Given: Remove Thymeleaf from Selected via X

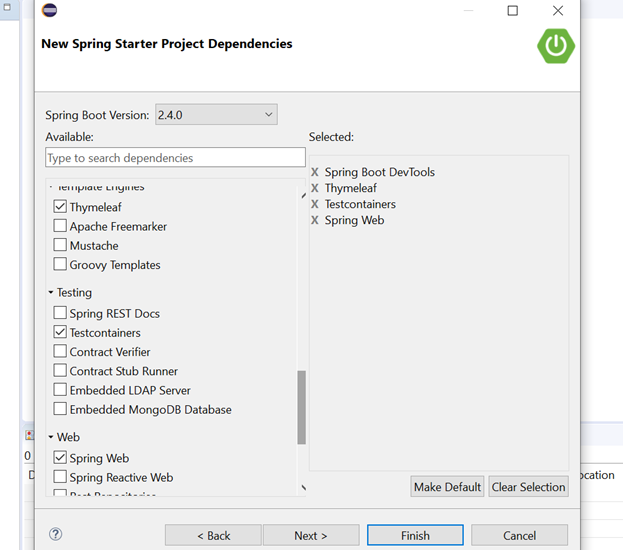Looking at the screenshot, I should [x=315, y=188].
